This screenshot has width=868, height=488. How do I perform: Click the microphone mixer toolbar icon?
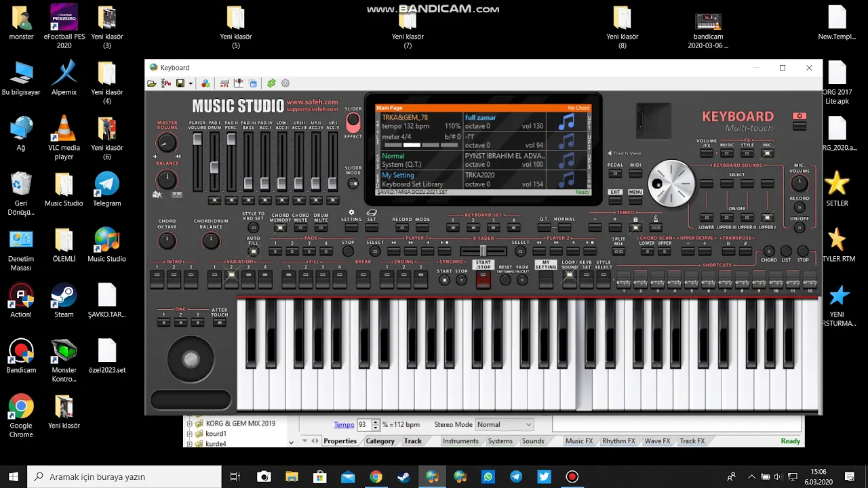239,83
